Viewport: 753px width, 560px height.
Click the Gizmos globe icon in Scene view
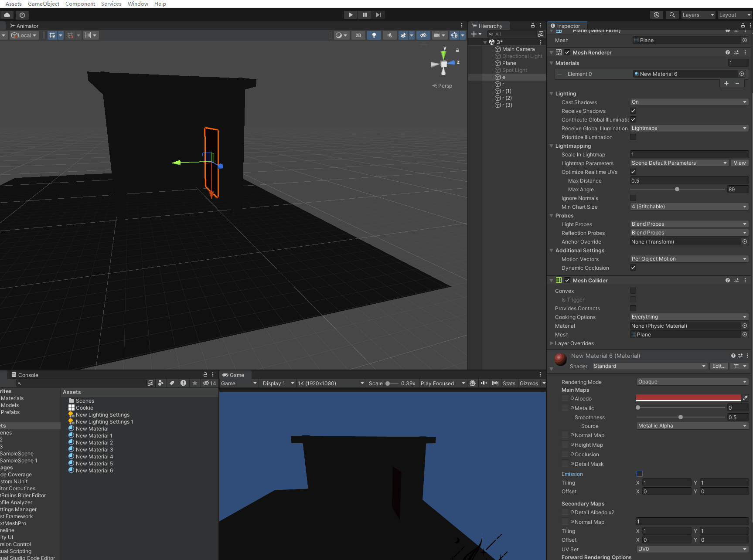coord(454,35)
